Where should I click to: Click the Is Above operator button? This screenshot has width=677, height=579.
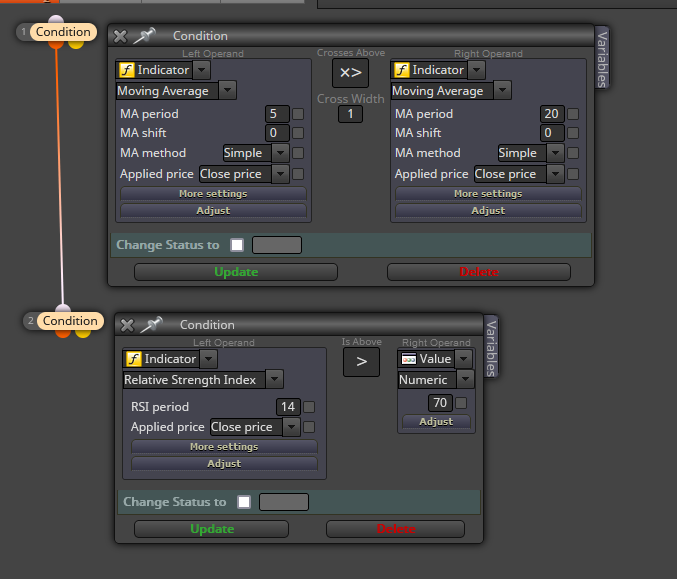(x=361, y=361)
